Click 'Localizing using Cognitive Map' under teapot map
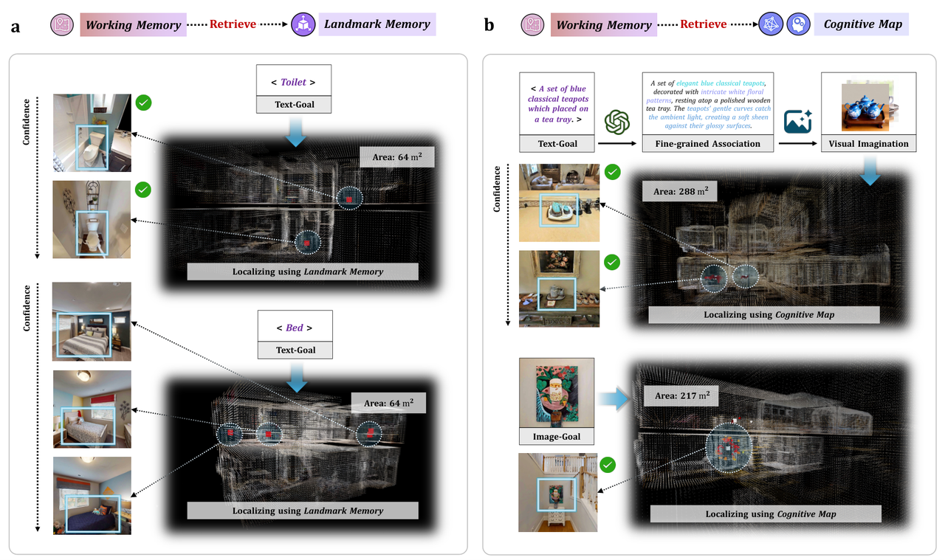This screenshot has height=560, width=945. (x=764, y=314)
